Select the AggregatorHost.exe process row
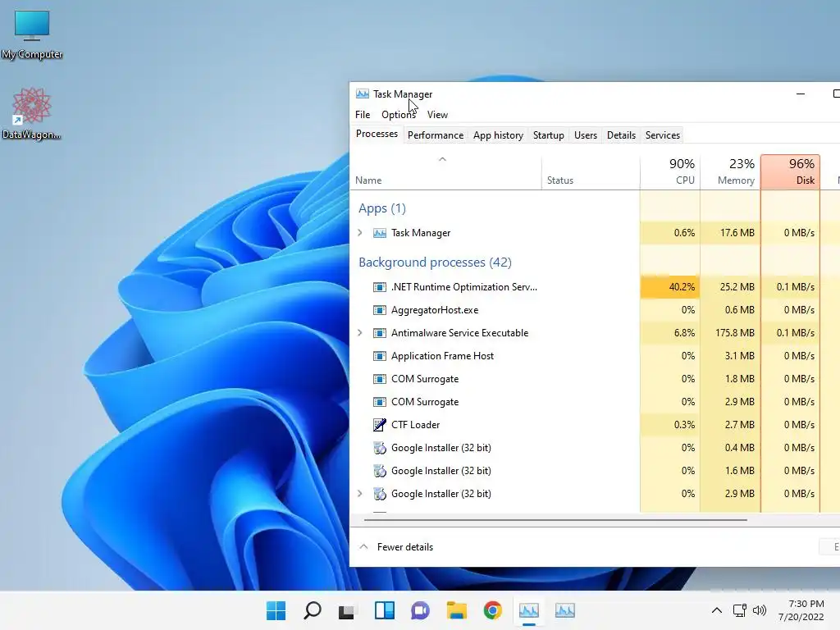840x630 pixels. tap(595, 310)
